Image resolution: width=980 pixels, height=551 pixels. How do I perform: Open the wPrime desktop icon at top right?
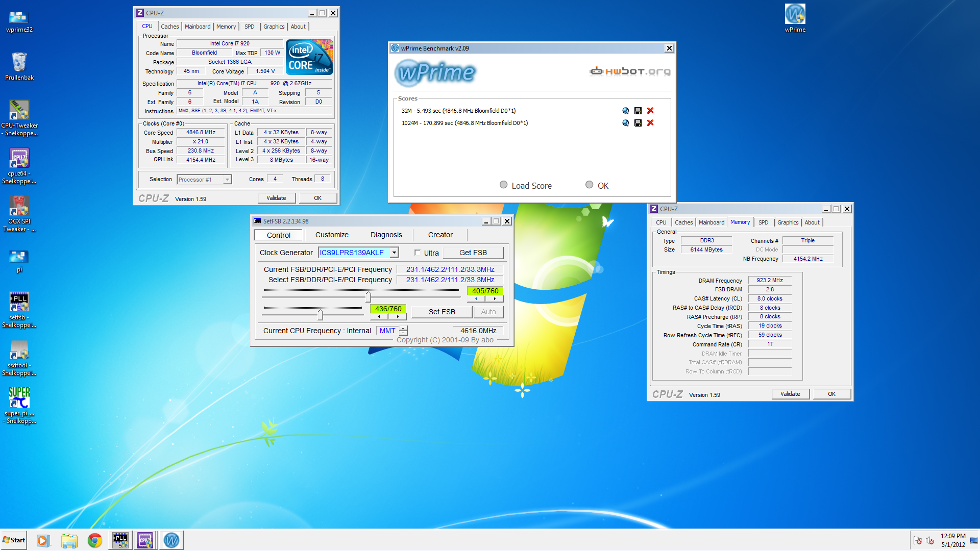pos(795,18)
